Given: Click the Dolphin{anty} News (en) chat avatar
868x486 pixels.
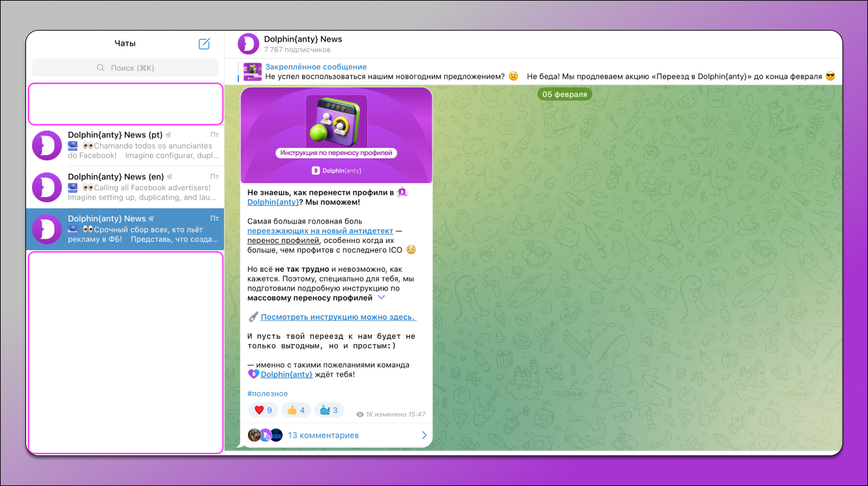Looking at the screenshot, I should click(46, 187).
